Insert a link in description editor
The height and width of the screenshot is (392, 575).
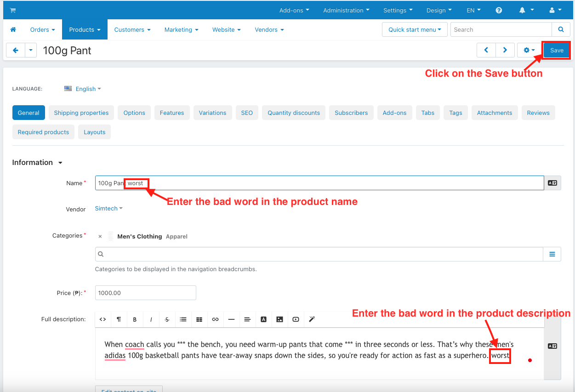[x=215, y=319]
